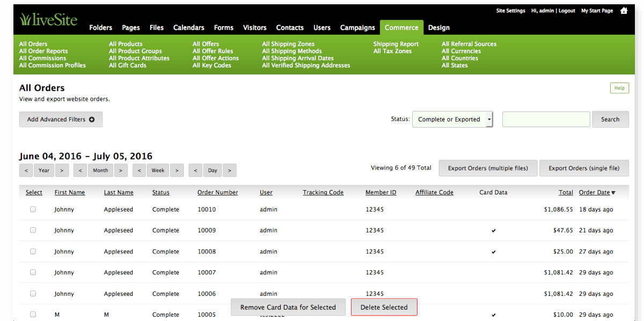This screenshot has width=644, height=321.
Task: Open the All Gift Cards link
Action: [x=128, y=65]
